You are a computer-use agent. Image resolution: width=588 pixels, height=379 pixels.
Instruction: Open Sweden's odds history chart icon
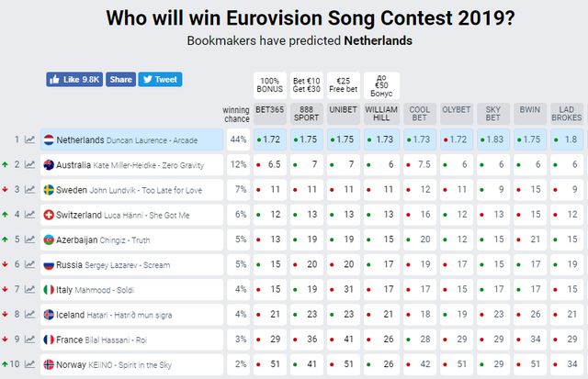29,190
